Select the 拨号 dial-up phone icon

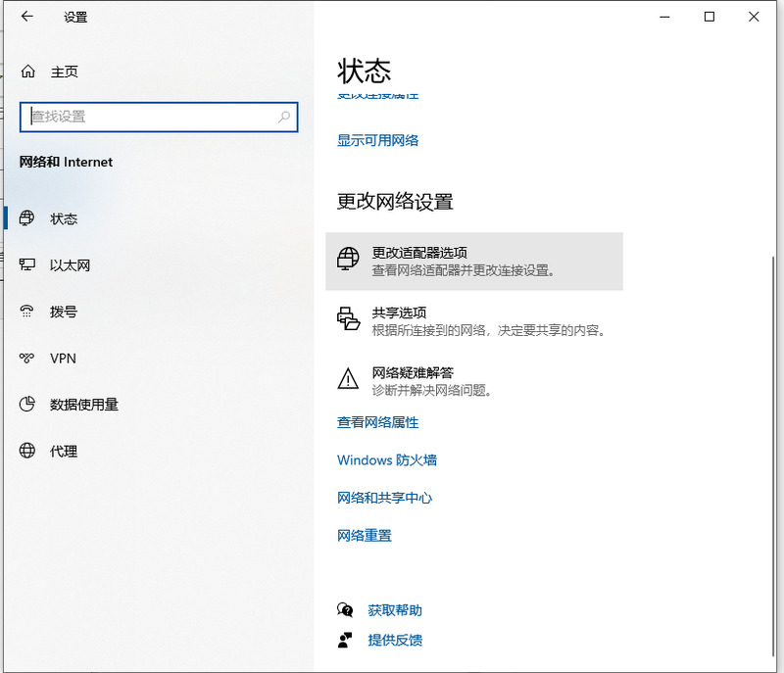pyautogui.click(x=26, y=312)
